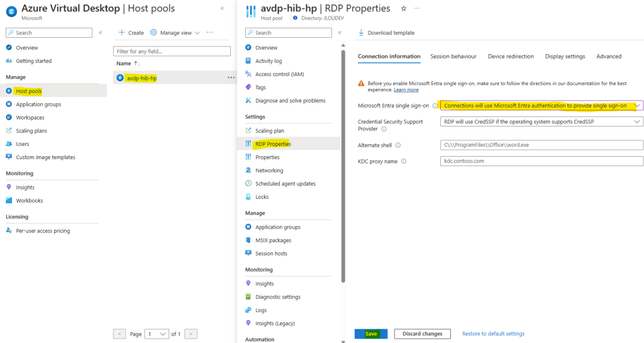Click the host pool menu Search box
This screenshot has width=644, height=343.
point(288,33)
